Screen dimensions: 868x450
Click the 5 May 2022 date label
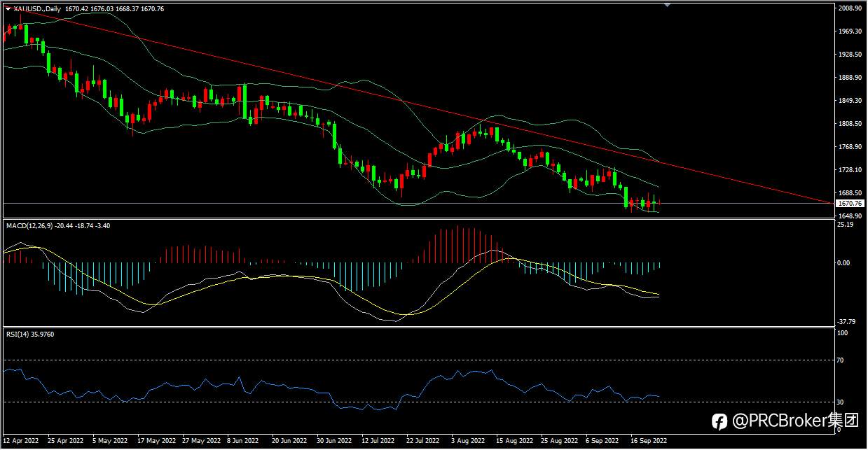click(109, 442)
